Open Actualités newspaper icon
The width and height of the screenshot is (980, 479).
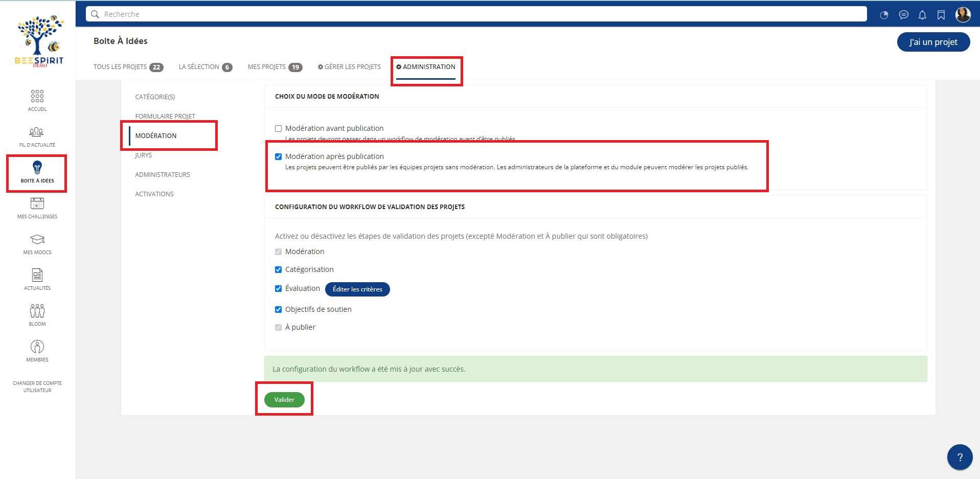click(x=37, y=275)
